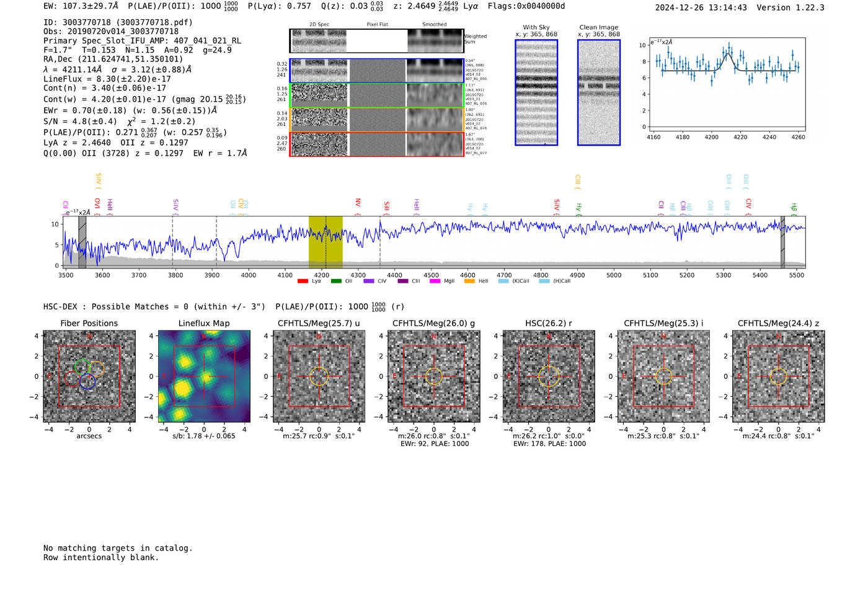Click the EWr: 178, PLAE: 1000 caption
The image size is (868, 591).
click(x=549, y=443)
